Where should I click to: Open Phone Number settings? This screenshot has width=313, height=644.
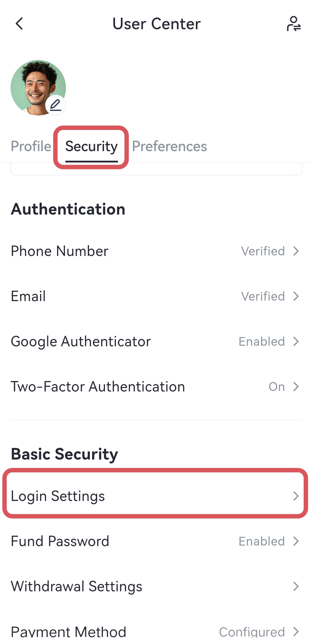click(60, 251)
